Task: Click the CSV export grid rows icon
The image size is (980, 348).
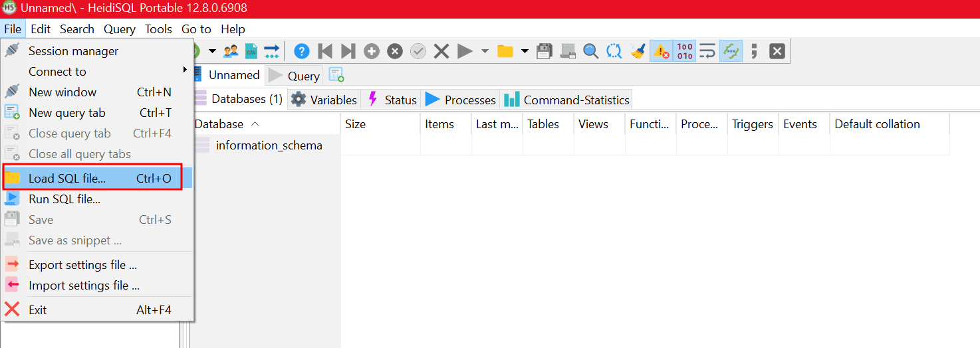Action: click(x=251, y=51)
